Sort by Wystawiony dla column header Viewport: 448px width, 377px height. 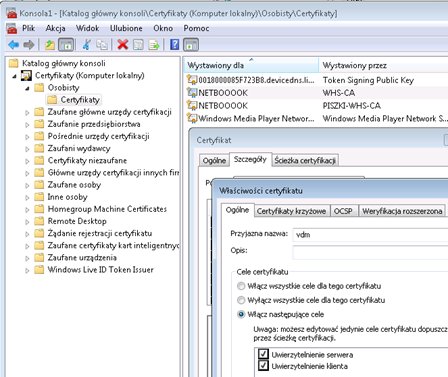click(251, 65)
